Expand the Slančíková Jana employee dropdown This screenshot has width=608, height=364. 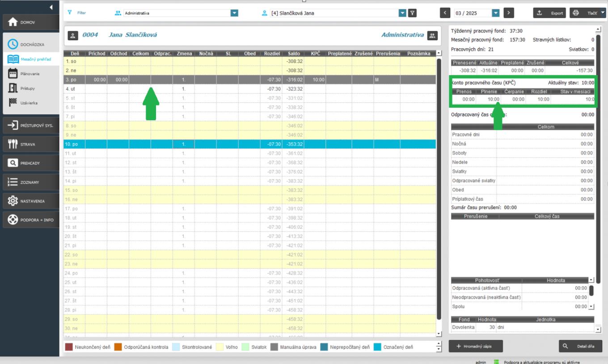[402, 13]
